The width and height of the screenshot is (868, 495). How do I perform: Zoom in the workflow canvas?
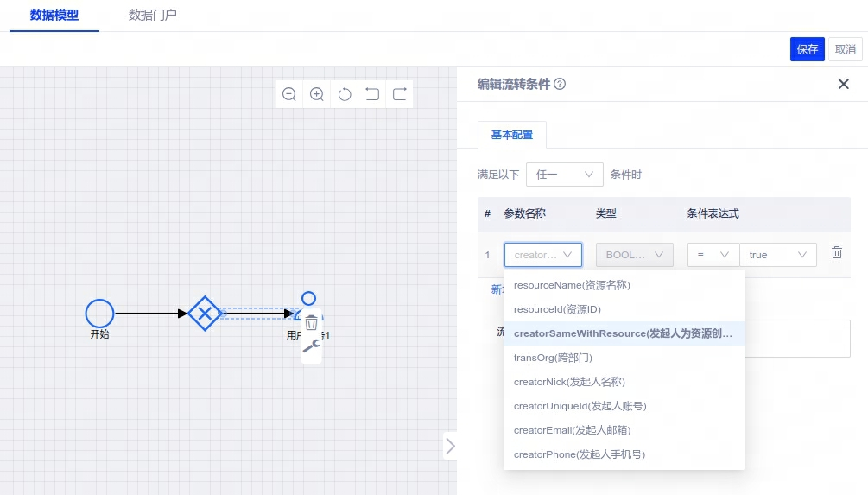point(317,94)
